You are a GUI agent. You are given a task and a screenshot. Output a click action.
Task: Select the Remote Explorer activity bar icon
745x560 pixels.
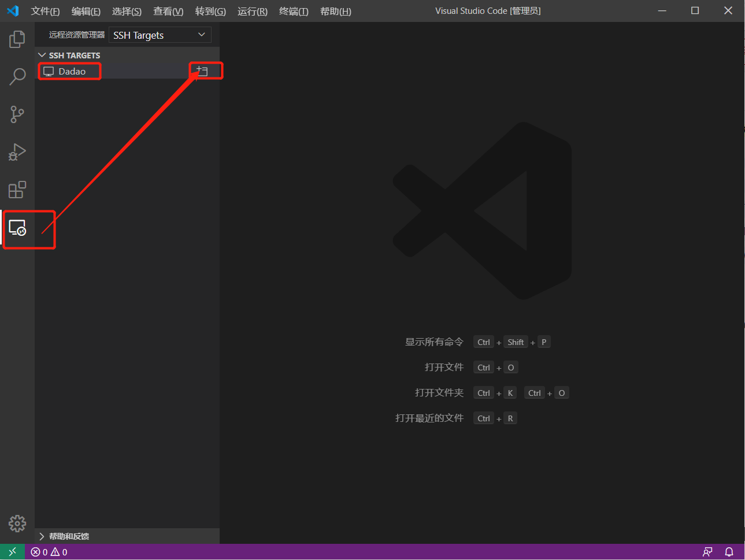(17, 228)
